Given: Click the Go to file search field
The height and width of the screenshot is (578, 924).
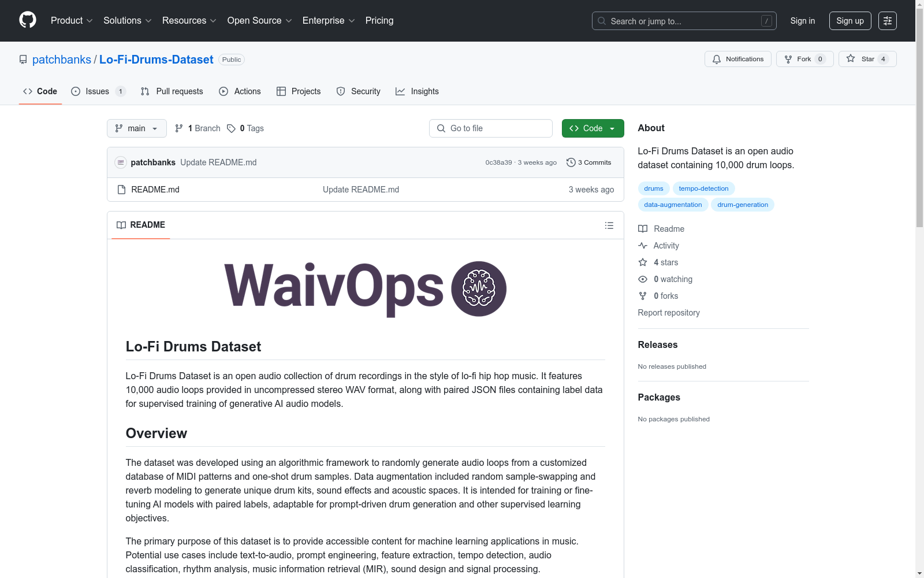Looking at the screenshot, I should (491, 128).
